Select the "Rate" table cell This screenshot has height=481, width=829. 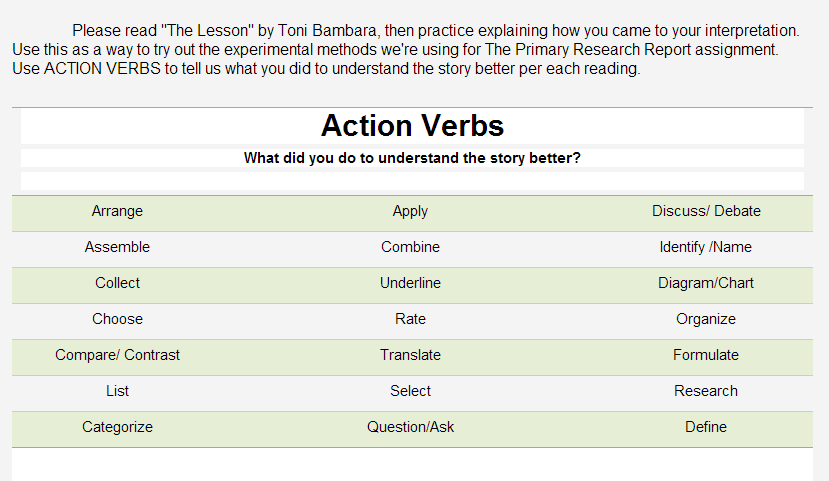pos(410,319)
